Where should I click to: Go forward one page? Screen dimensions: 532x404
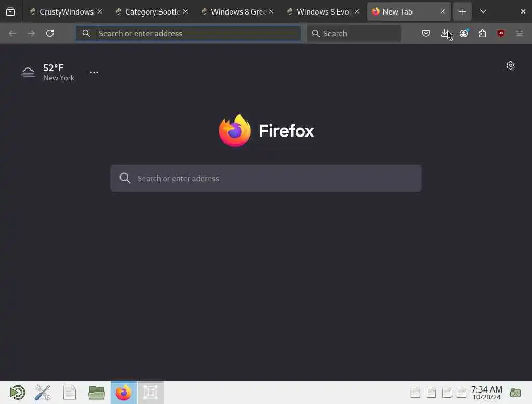31,33
